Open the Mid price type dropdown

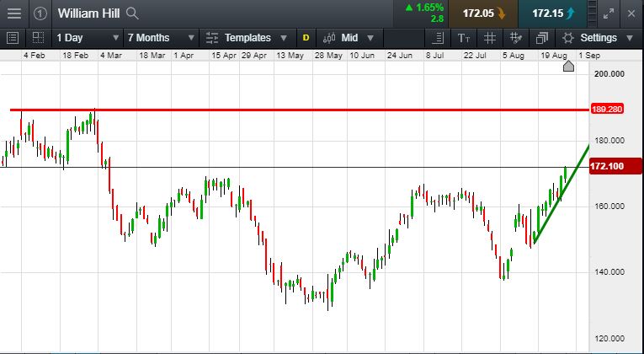(349, 38)
